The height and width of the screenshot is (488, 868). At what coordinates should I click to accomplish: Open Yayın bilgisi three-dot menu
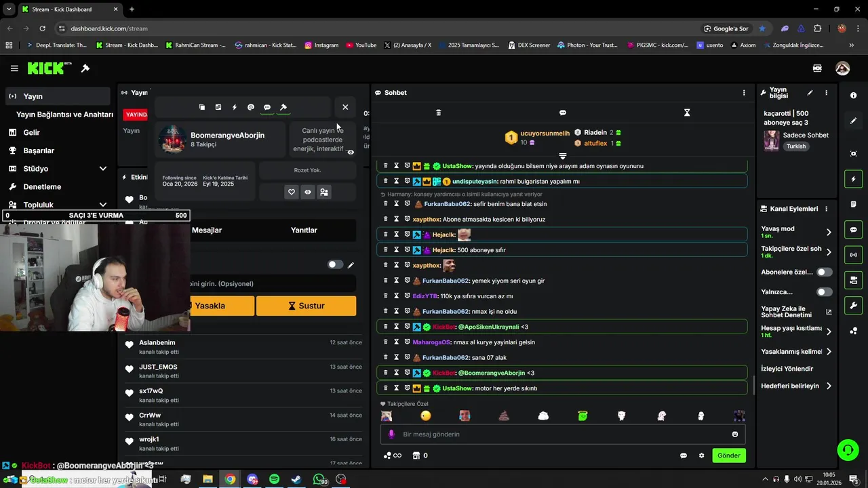click(x=826, y=93)
